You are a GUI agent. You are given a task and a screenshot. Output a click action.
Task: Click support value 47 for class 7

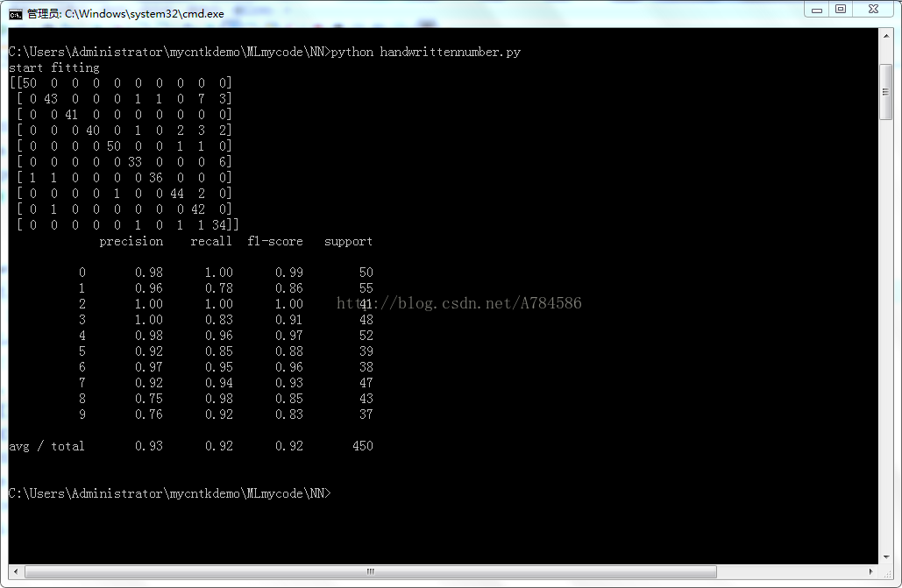coord(366,383)
